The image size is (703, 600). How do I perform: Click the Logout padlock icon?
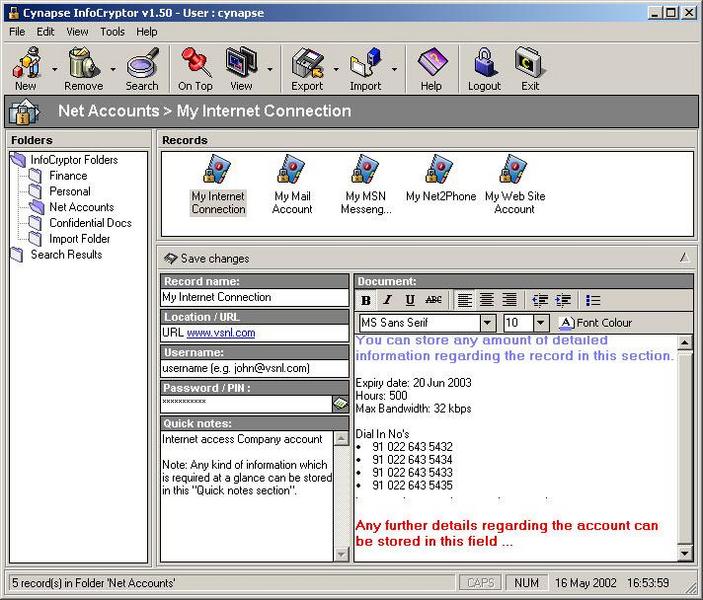pyautogui.click(x=484, y=63)
